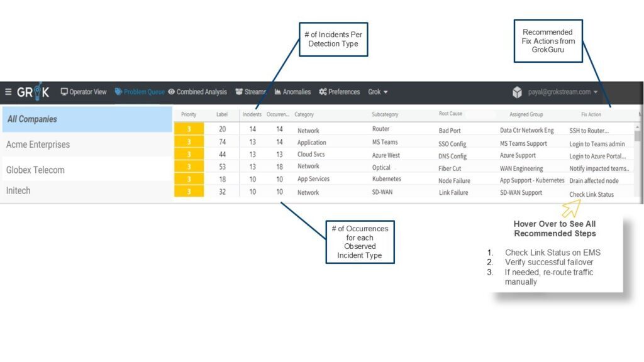Click the SSO Config root cause

click(452, 144)
